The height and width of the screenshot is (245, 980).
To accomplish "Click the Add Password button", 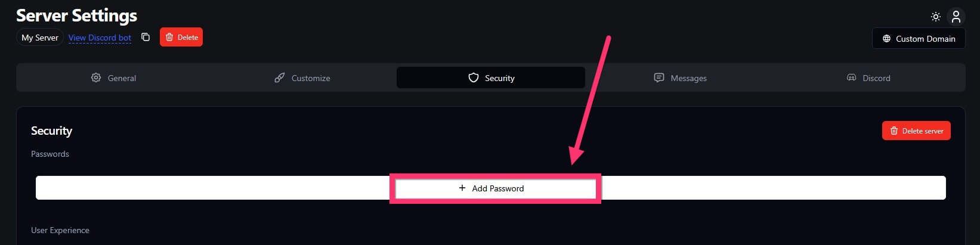I will (496, 188).
